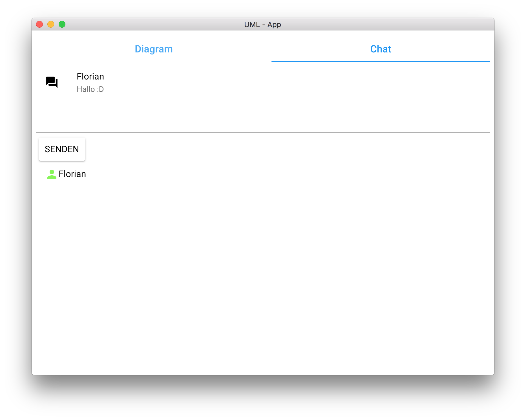
Task: Click the chat bubbles icon beside Florian's message
Action: pyautogui.click(x=52, y=82)
